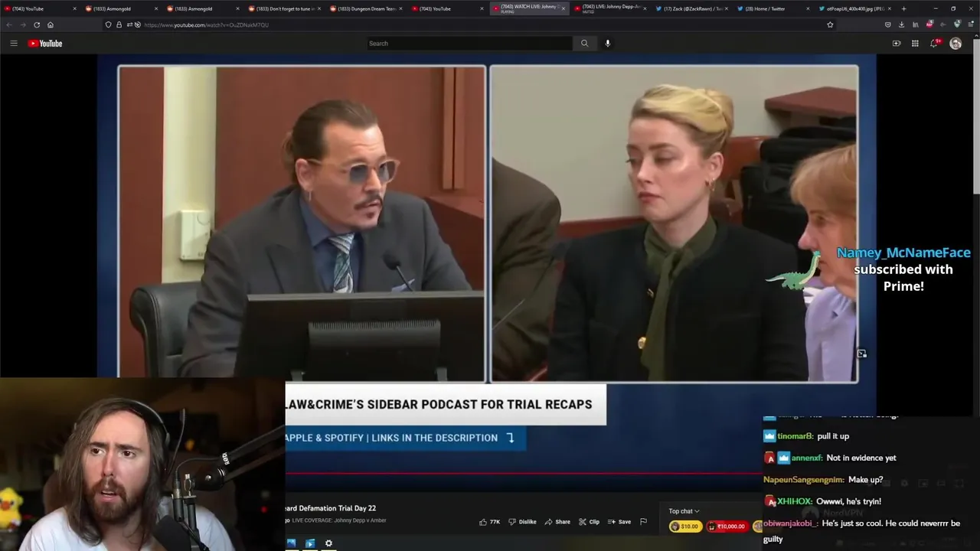
Task: Click the YouTube URL in the address bar
Action: 206,25
